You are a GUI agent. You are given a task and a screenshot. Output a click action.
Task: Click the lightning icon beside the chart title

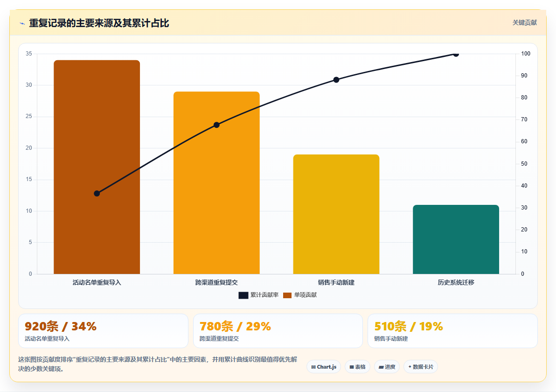coord(22,23)
